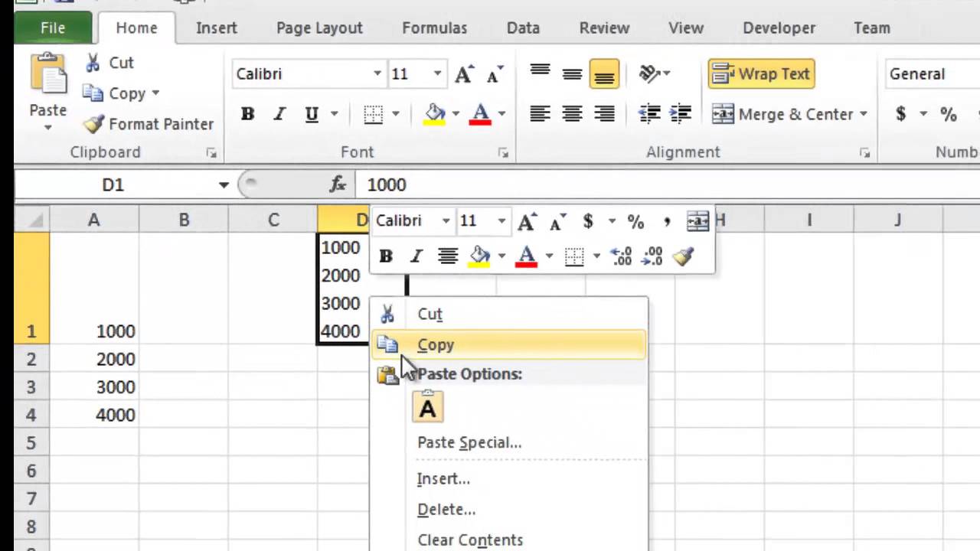Toggle Italic in the ribbon Font group
The width and height of the screenshot is (980, 551).
click(x=279, y=115)
